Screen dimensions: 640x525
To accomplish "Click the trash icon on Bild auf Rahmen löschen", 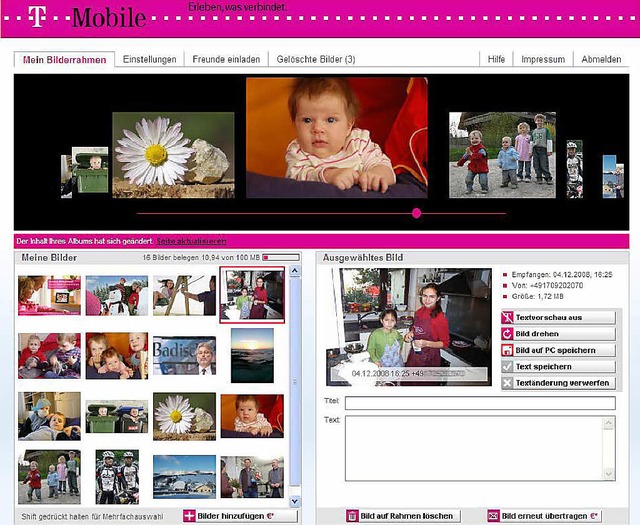I will (352, 516).
